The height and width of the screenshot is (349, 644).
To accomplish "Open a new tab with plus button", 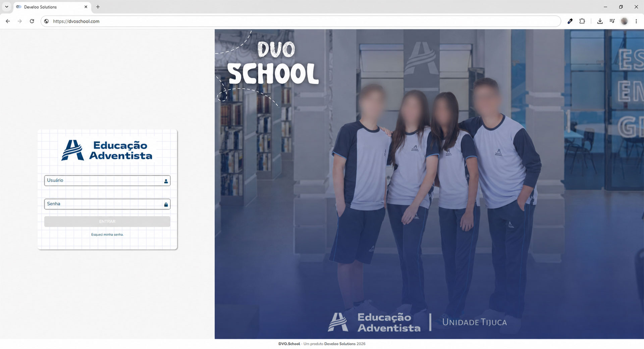I will [98, 7].
